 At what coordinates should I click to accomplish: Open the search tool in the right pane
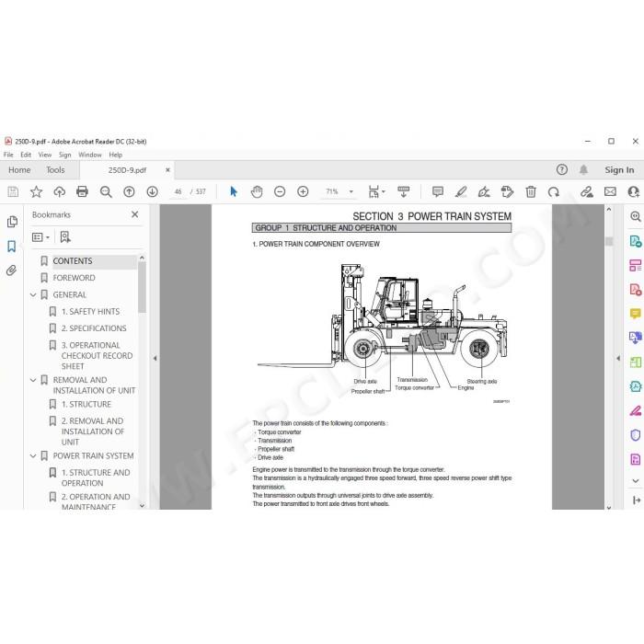pos(636,216)
